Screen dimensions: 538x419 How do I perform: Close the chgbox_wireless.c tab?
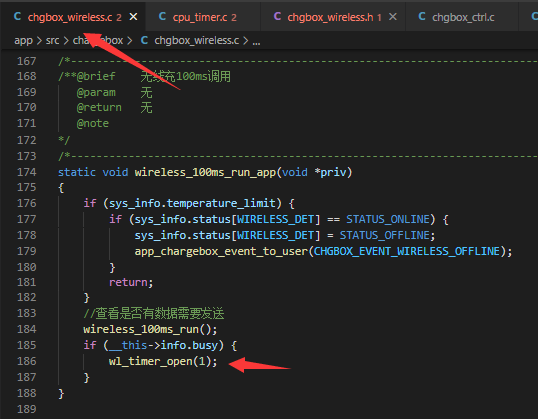click(133, 16)
